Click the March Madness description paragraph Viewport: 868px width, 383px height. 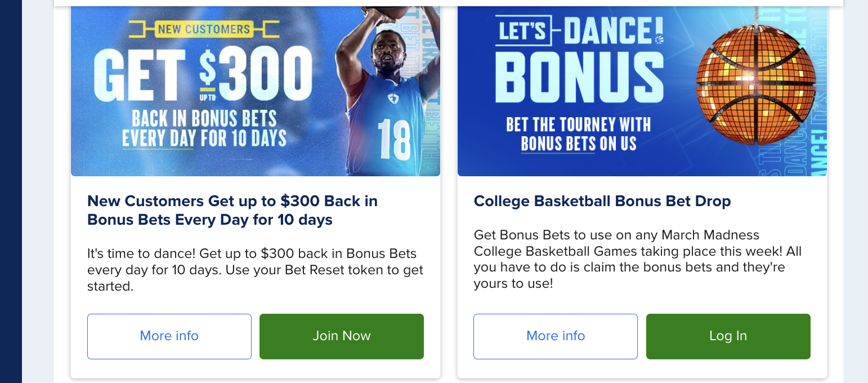tap(637, 259)
